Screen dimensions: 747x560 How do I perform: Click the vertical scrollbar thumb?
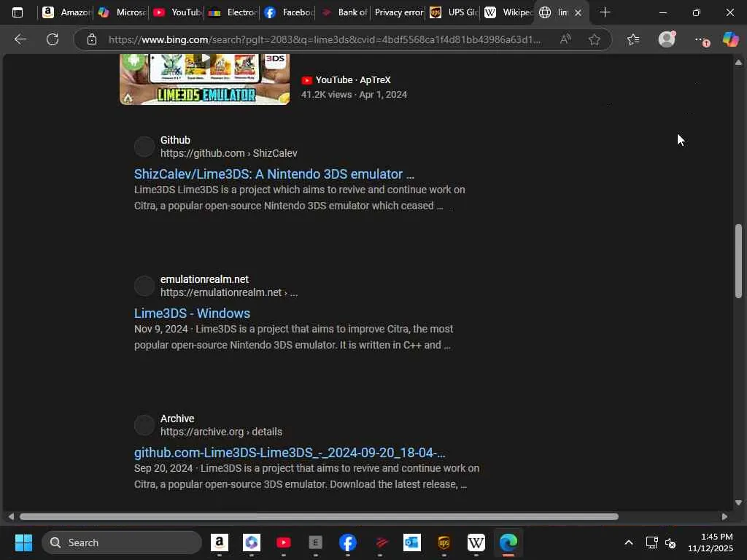(x=738, y=261)
